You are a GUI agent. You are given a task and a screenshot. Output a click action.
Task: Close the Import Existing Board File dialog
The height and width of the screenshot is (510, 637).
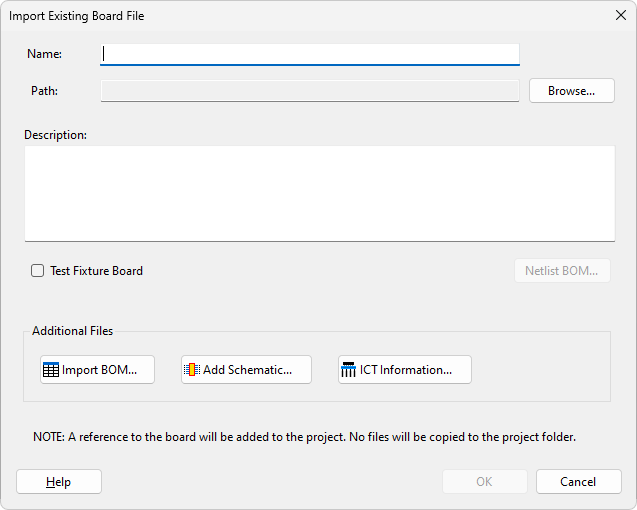(619, 16)
